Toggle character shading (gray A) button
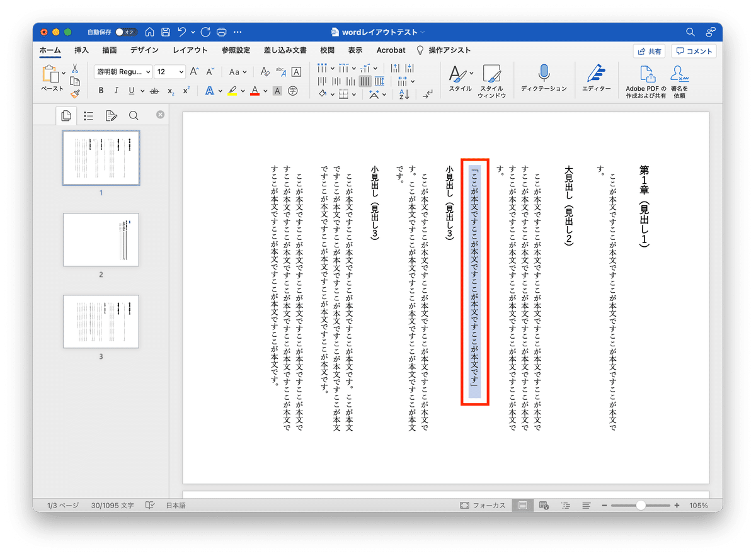The image size is (756, 556). coord(277,91)
